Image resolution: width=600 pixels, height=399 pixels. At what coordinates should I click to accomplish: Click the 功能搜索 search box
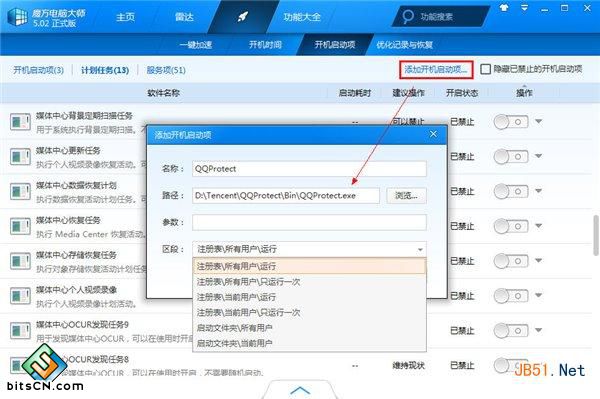[440, 16]
